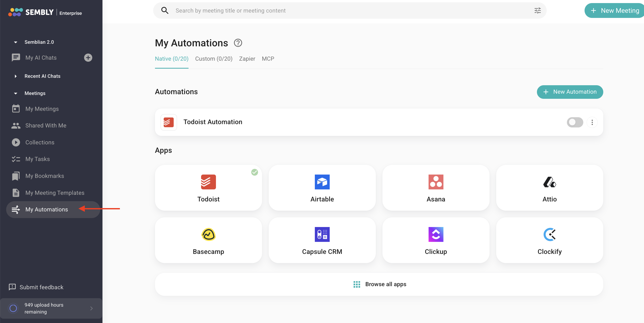Open the MCP tab
The width and height of the screenshot is (644, 323).
(268, 59)
